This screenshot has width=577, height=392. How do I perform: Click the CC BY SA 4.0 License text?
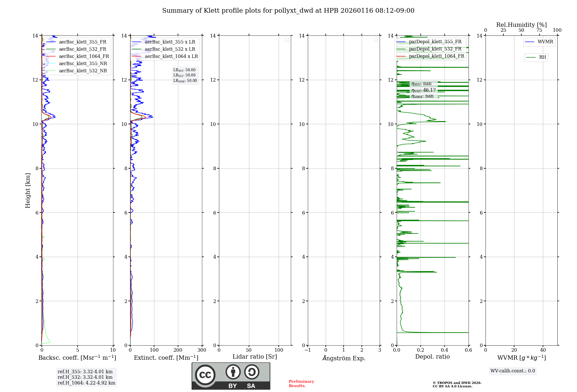[x=452, y=387]
